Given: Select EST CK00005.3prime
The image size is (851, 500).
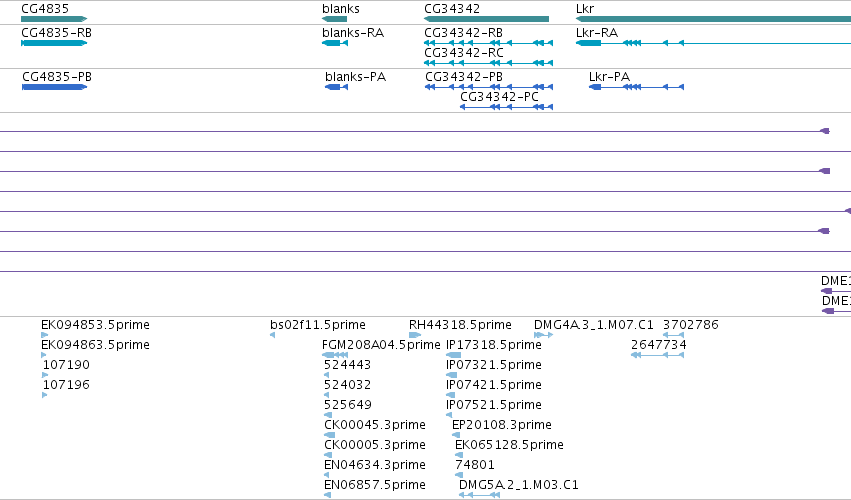Looking at the screenshot, I should click(x=375, y=445).
